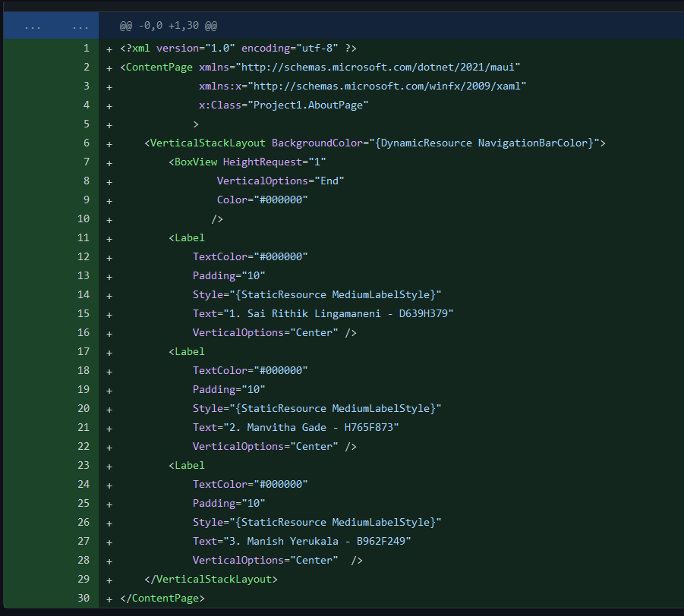Click the BoxView HeightRequest="1" line

[x=247, y=162]
